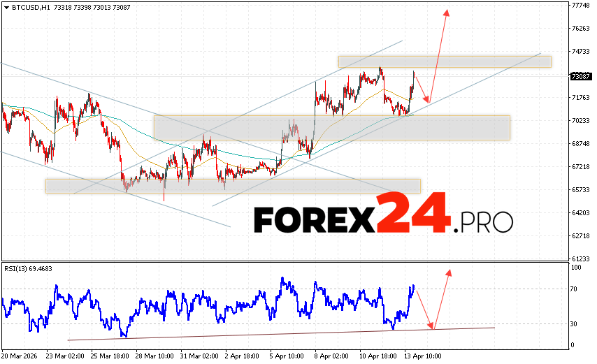Image resolution: width=597 pixels, height=364 pixels.
Task: Click the upward red arrowhead on price chart
Action: (x=446, y=13)
